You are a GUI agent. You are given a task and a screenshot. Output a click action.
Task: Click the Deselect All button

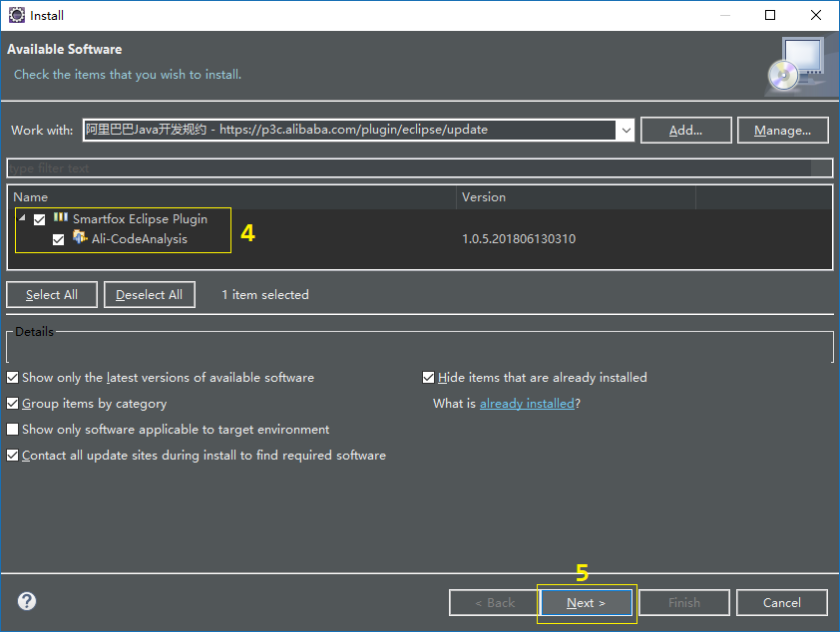(x=149, y=295)
